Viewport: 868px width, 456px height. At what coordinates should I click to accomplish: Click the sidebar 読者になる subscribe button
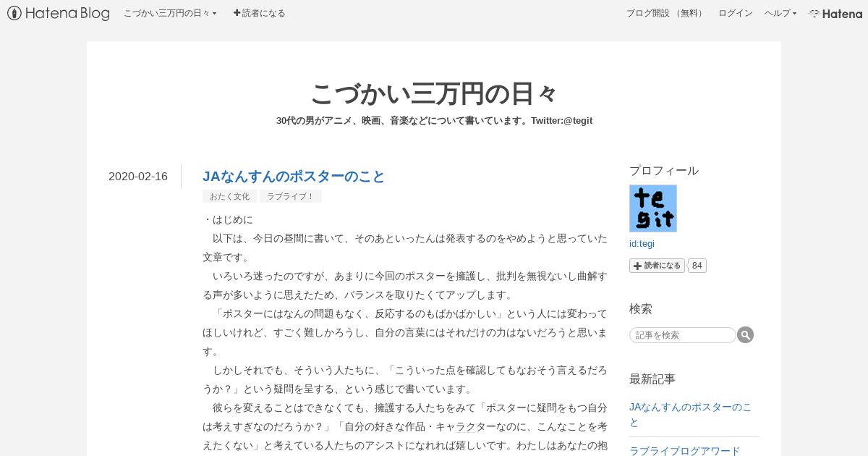(x=657, y=266)
